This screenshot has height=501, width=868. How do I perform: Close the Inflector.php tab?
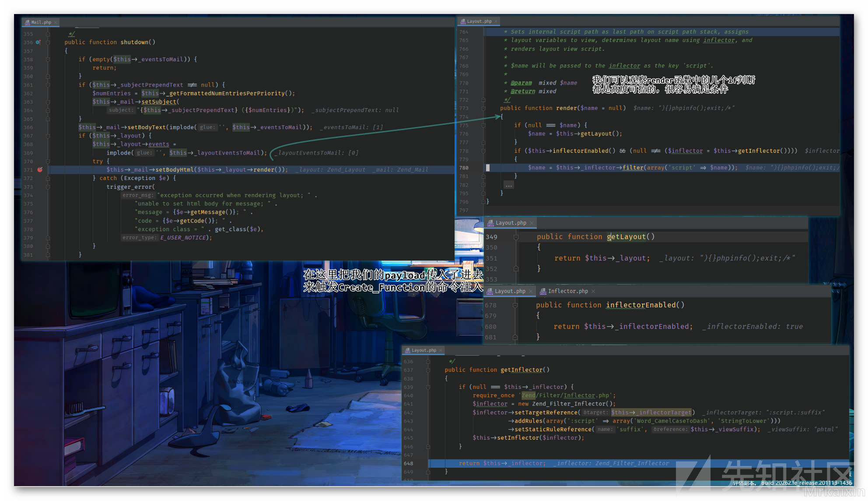[593, 291]
